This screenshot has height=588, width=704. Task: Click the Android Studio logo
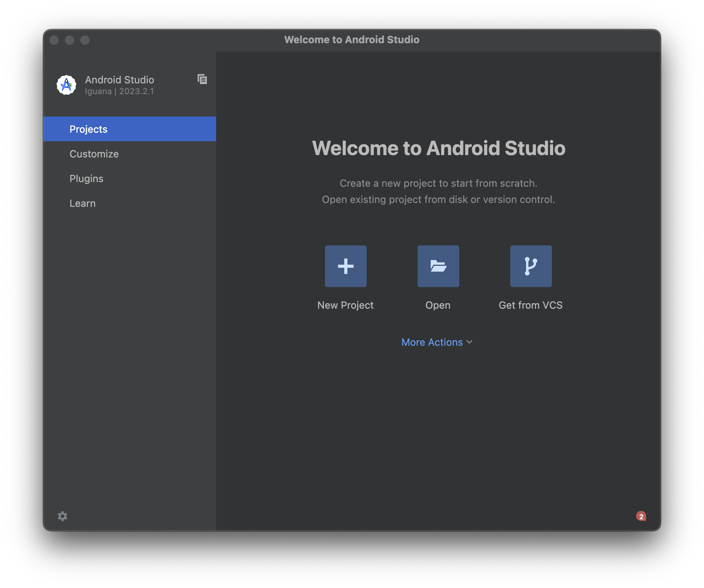click(x=66, y=85)
